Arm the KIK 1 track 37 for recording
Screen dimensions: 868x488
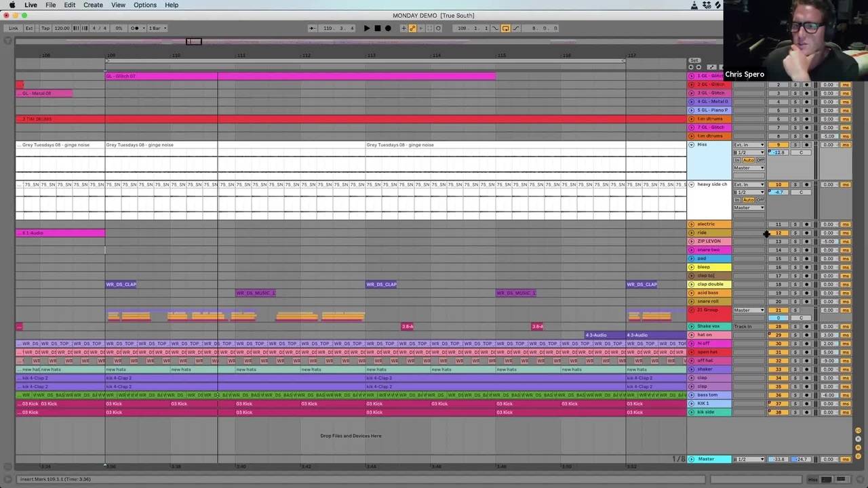806,404
